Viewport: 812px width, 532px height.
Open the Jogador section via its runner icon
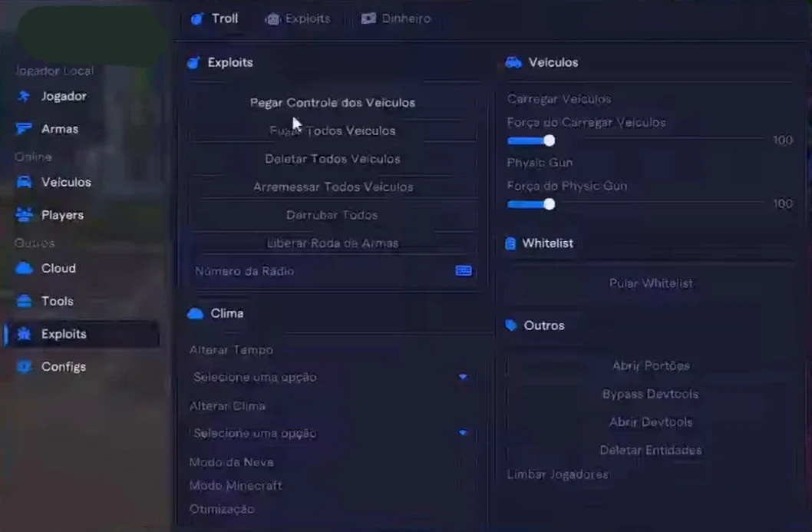pyautogui.click(x=24, y=97)
